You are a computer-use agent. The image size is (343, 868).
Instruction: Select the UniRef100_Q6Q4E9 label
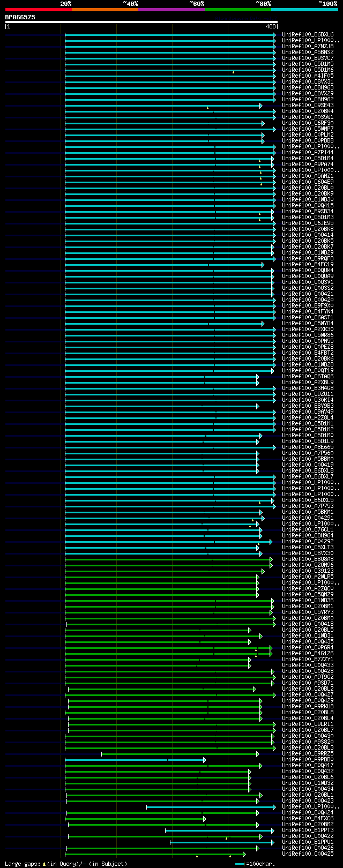pyautogui.click(x=308, y=182)
